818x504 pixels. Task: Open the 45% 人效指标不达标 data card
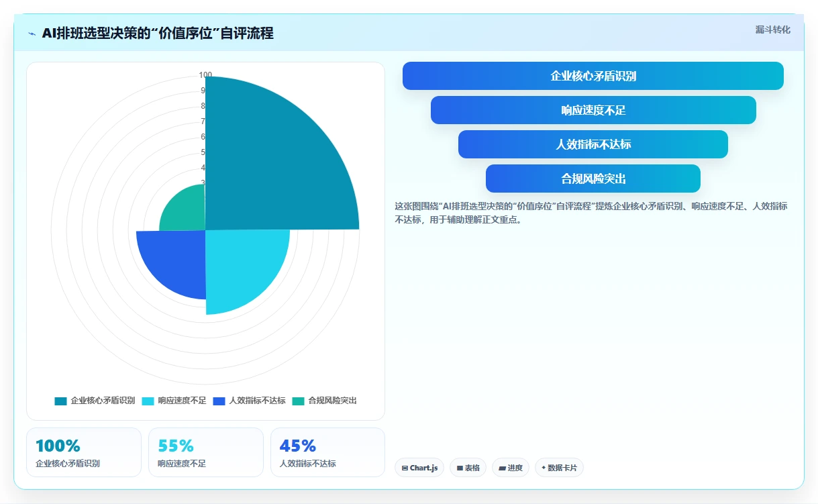point(327,452)
